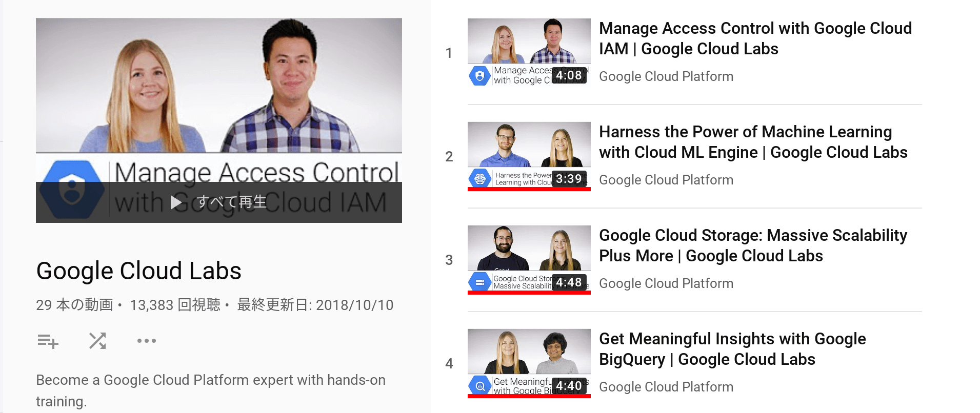This screenshot has height=413, width=980.
Task: Click '最終更新日: 2018/10/10' text
Action: point(315,305)
